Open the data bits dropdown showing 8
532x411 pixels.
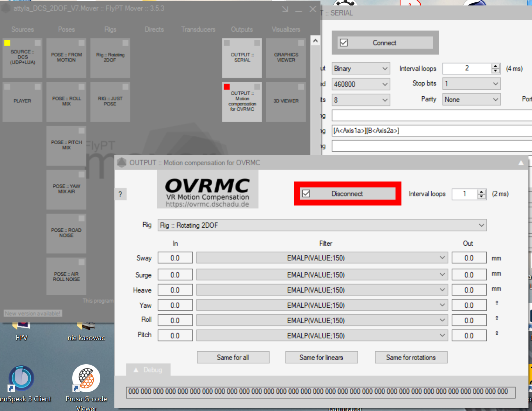coord(361,100)
